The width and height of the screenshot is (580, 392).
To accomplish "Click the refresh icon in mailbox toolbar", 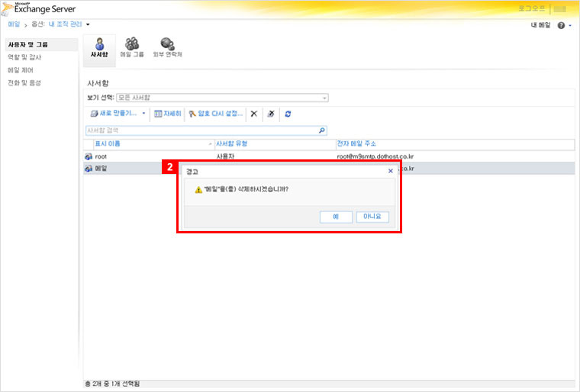I will click(288, 114).
